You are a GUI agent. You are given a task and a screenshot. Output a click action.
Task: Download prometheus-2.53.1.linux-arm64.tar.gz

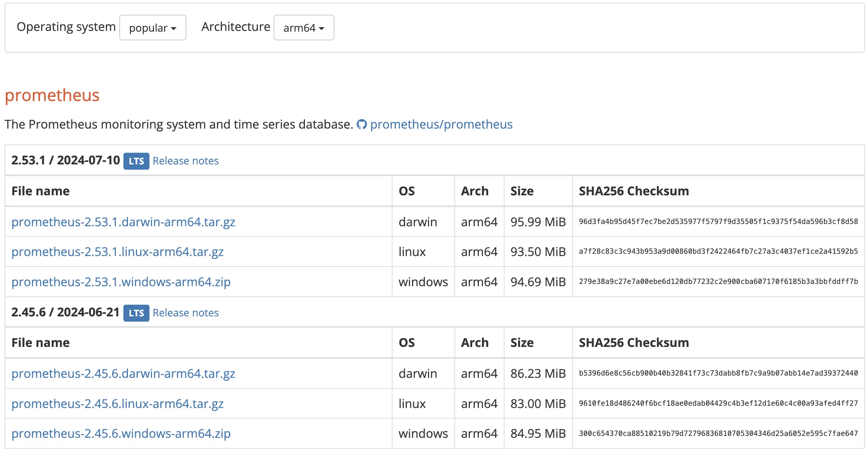click(117, 252)
